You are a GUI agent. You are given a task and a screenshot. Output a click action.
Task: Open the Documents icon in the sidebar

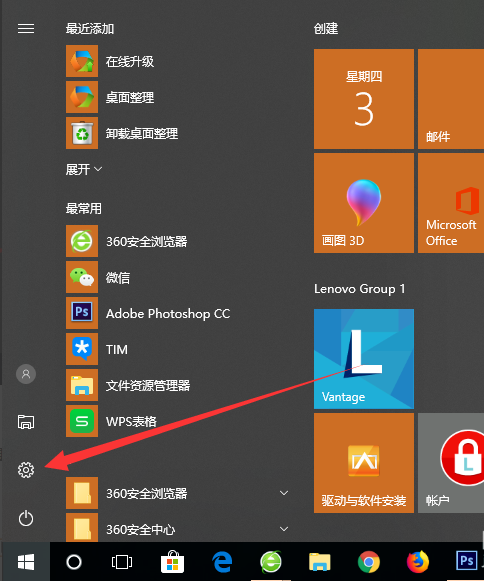point(26,422)
